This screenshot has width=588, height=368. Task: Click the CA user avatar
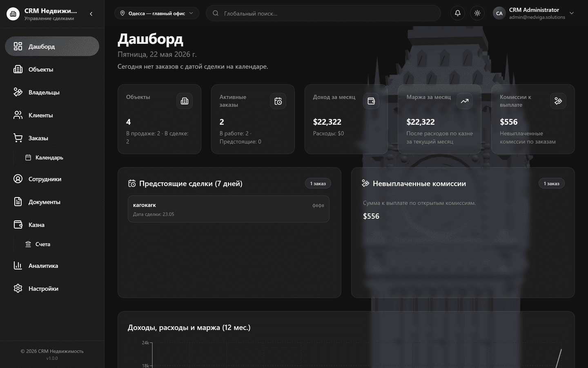(499, 13)
